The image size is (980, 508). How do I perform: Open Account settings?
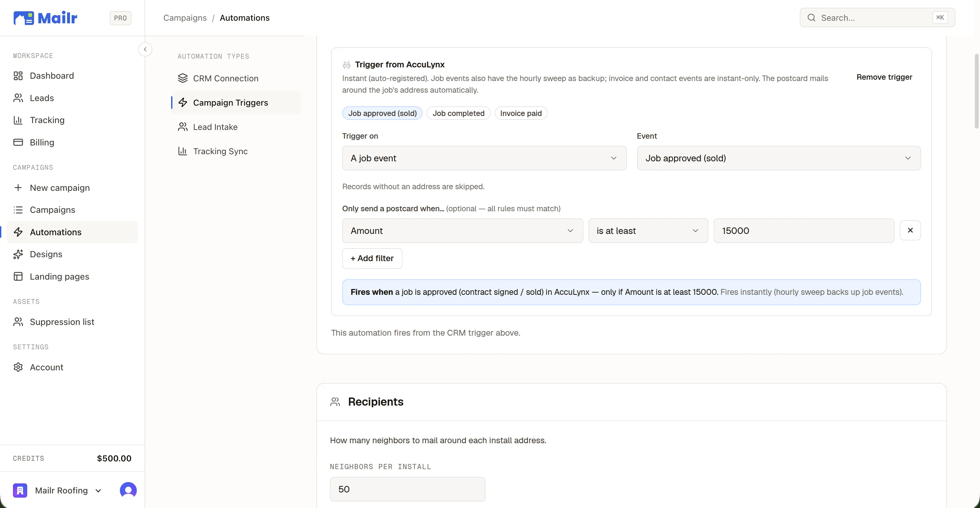(72, 367)
